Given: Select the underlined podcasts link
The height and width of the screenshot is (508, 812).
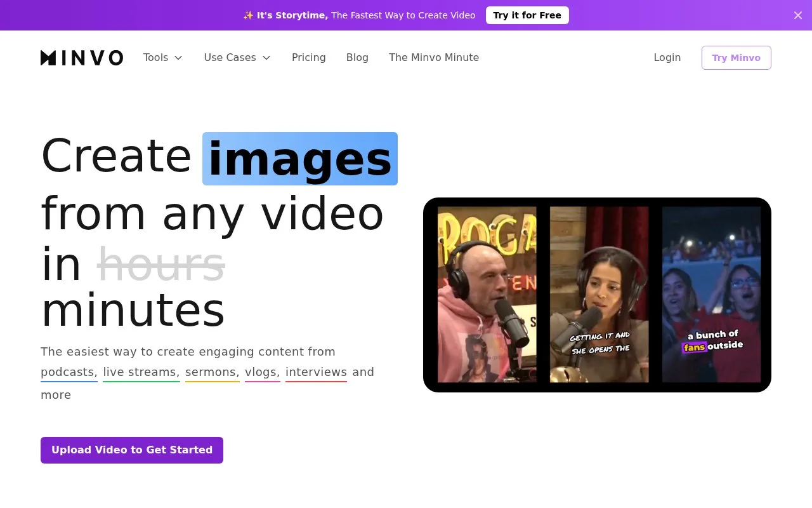Looking at the screenshot, I should 69,372.
